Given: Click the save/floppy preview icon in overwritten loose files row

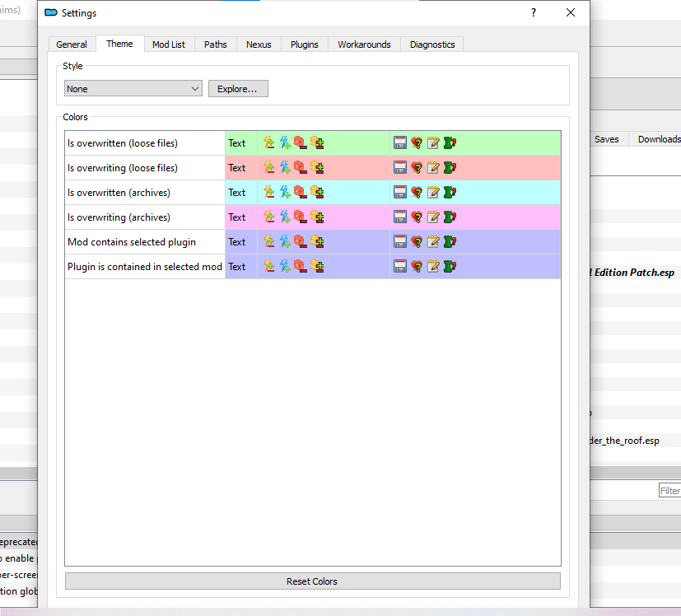Looking at the screenshot, I should 400,142.
